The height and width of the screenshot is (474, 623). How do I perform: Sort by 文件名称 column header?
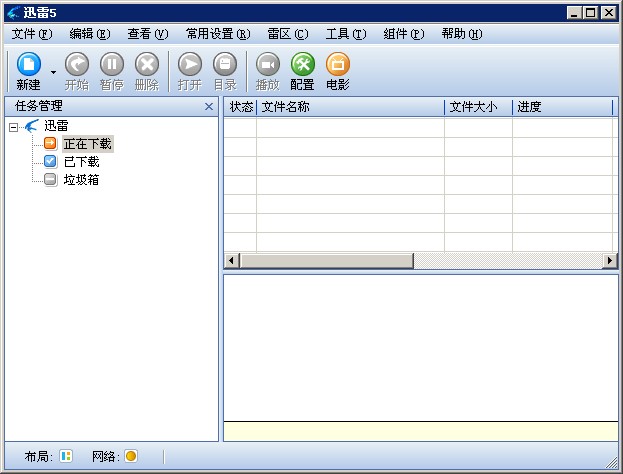(350, 107)
